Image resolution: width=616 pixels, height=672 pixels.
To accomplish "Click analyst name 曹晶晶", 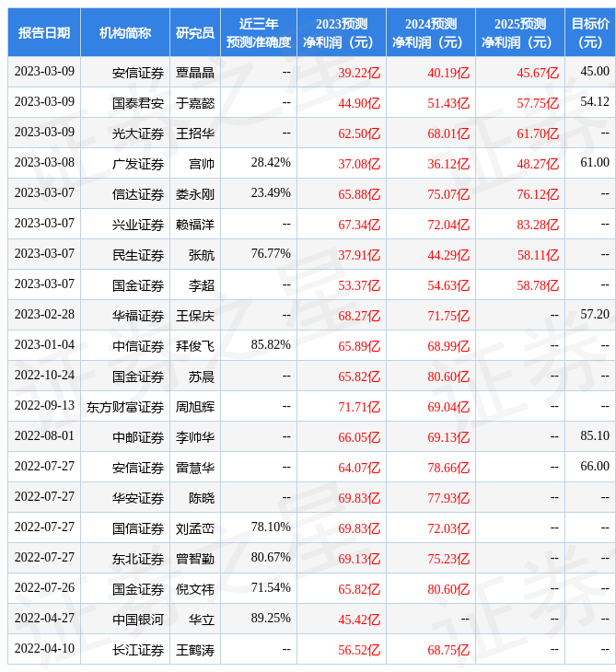I will [x=195, y=73].
